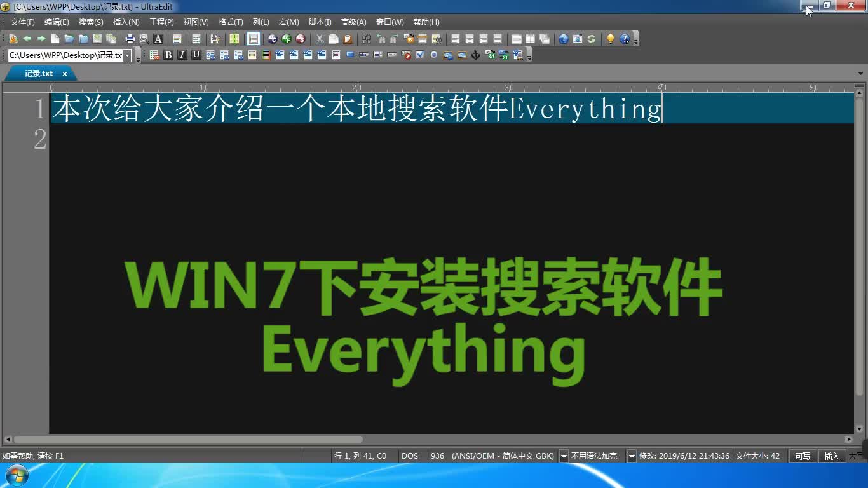Open the 帮助(H) menu
The height and width of the screenshot is (488, 868).
[426, 22]
